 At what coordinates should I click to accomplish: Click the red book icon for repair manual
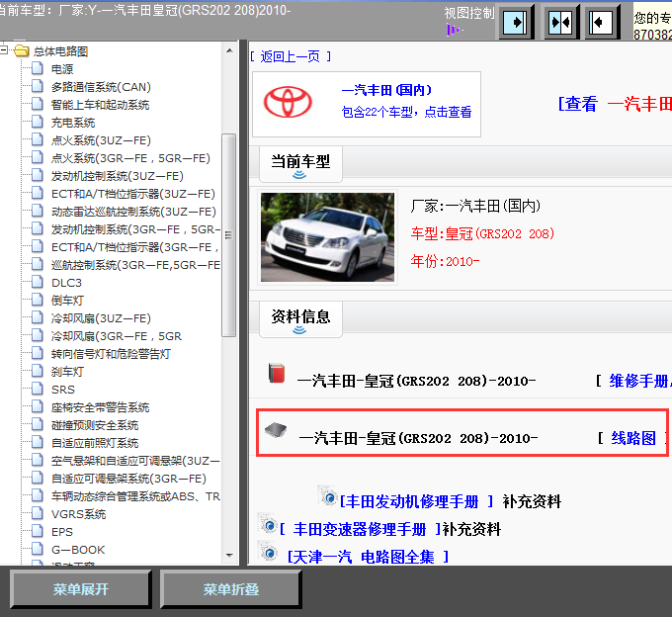tap(277, 373)
